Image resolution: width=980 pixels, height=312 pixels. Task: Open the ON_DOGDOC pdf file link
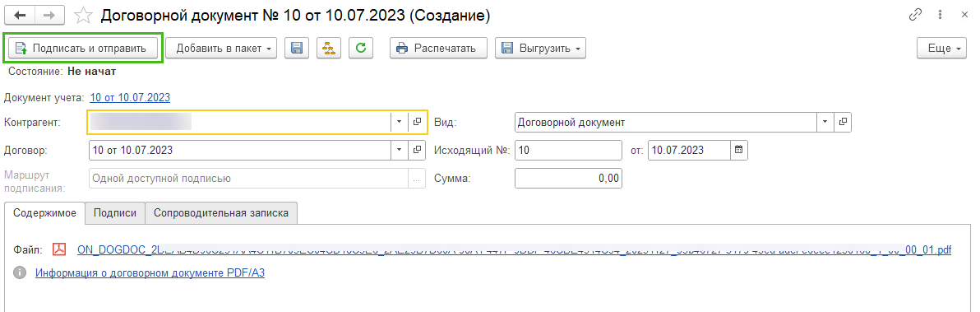click(515, 250)
